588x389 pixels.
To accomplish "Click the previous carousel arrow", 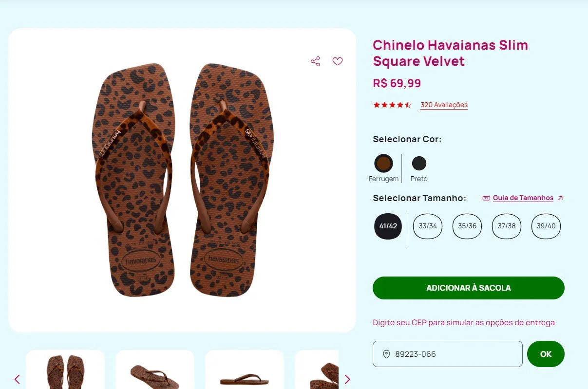I will (17, 379).
